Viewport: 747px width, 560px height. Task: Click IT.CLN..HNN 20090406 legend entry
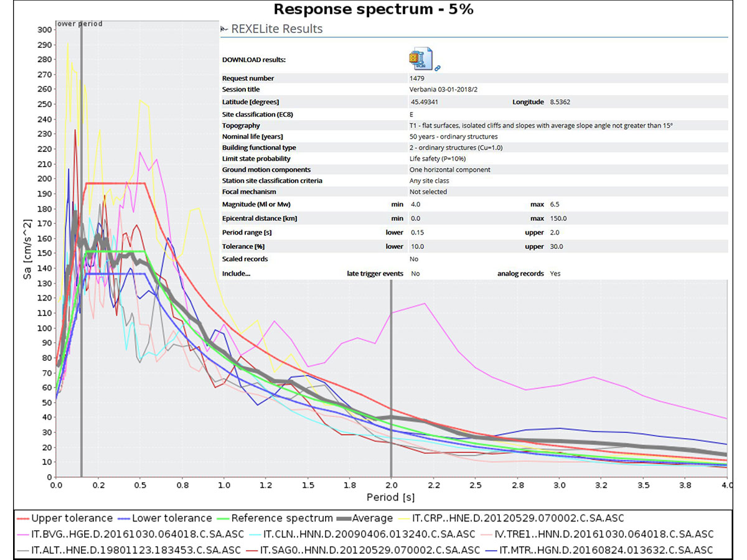click(362, 534)
